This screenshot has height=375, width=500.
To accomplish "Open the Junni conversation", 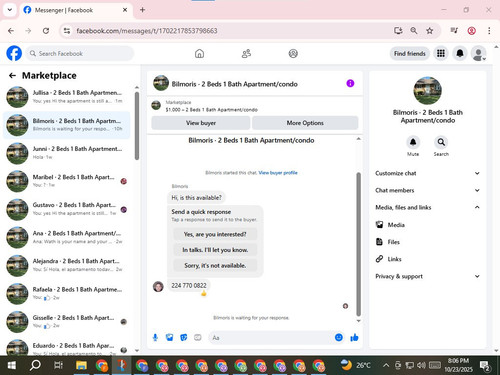I will pyautogui.click(x=67, y=153).
